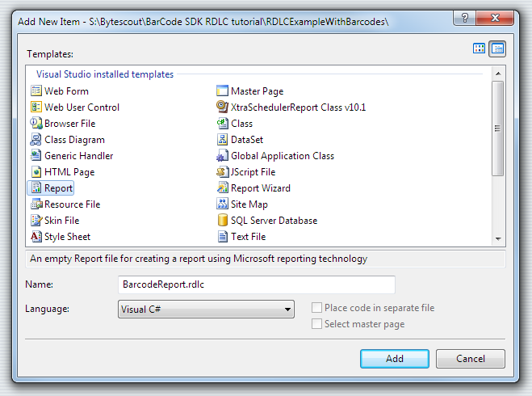Select the Web Form template icon
This screenshot has height=396, width=532.
36,91
